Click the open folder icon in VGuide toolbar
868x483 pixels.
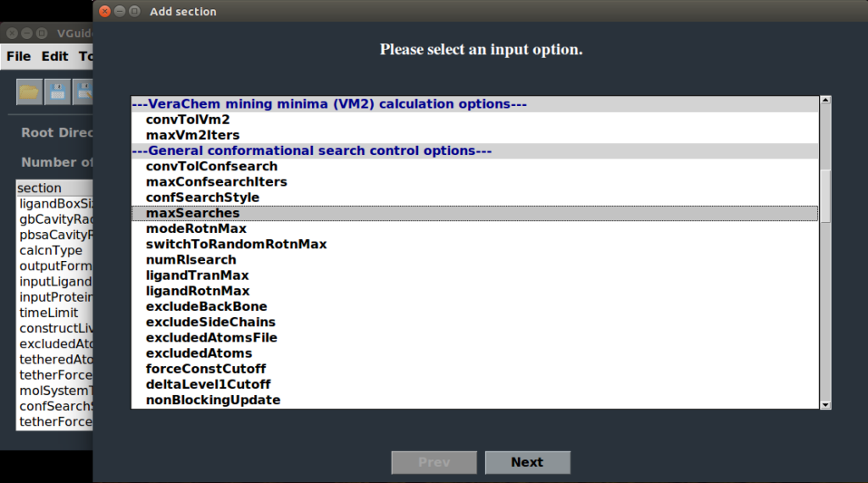[x=29, y=92]
